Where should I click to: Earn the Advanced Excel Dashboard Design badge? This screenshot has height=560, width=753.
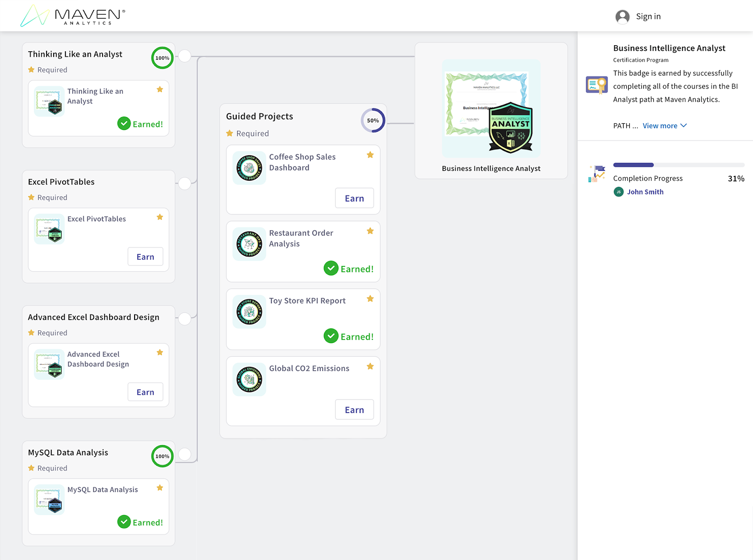145,392
